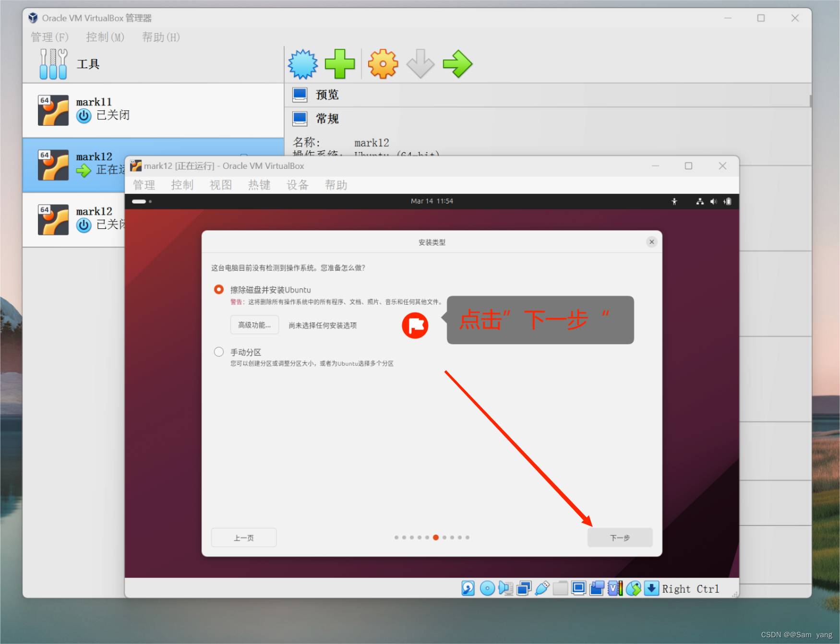
Task: Click USB plug icon in VM status bar
Action: [542, 588]
